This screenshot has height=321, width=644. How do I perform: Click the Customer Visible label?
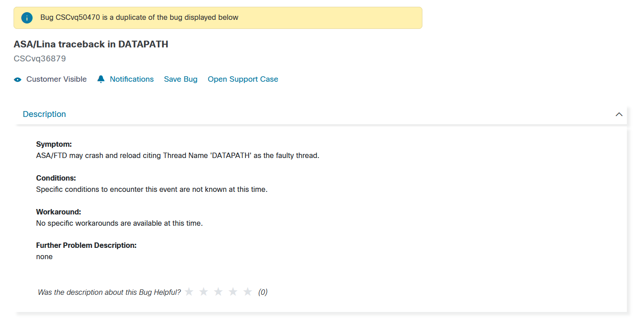[56, 79]
